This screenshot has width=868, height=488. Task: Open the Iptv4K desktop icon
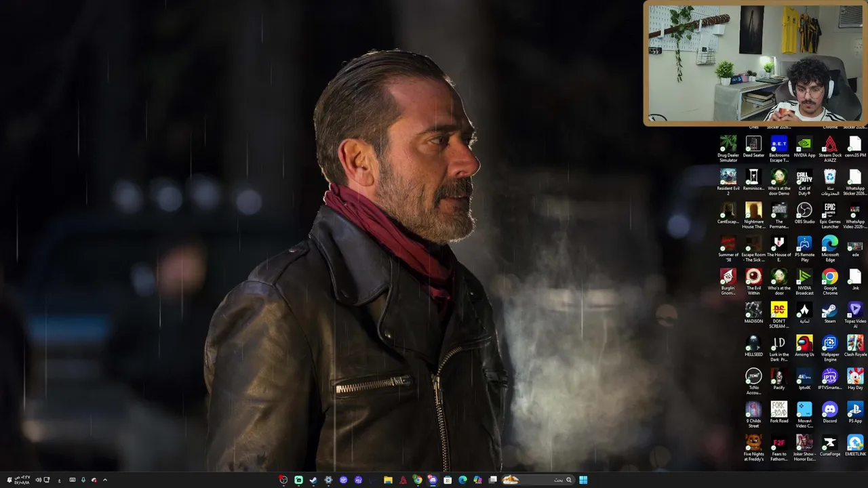click(804, 379)
